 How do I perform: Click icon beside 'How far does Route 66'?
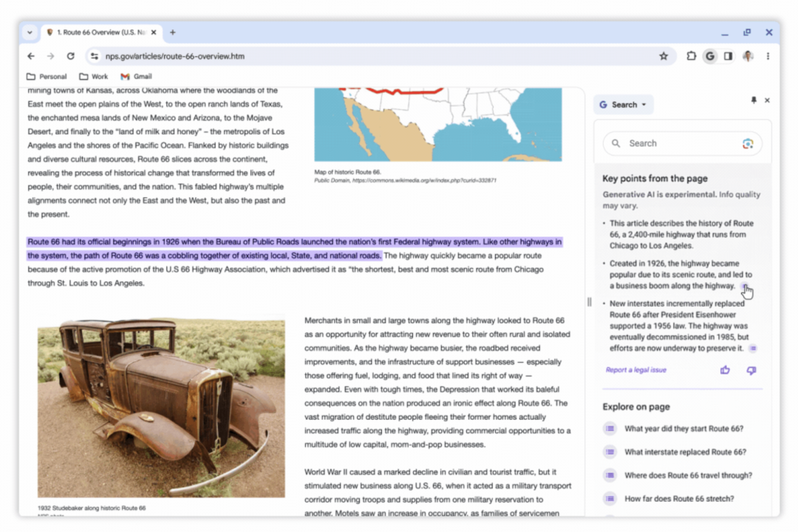point(610,499)
